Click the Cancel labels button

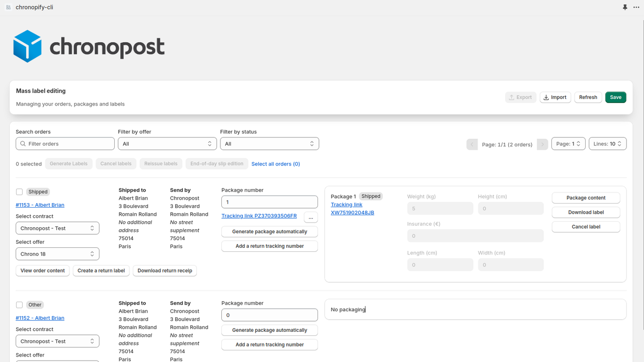click(x=116, y=163)
